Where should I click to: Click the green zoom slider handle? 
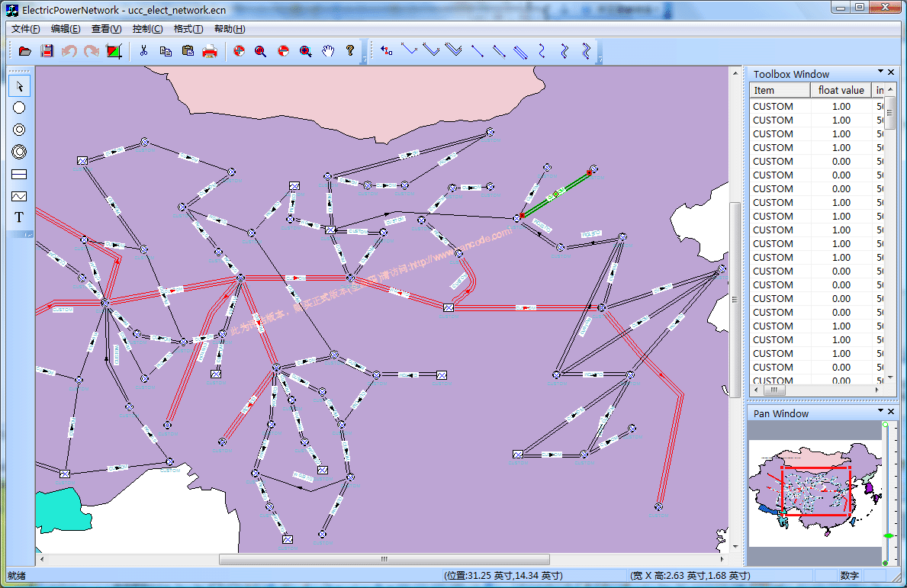[x=889, y=536]
